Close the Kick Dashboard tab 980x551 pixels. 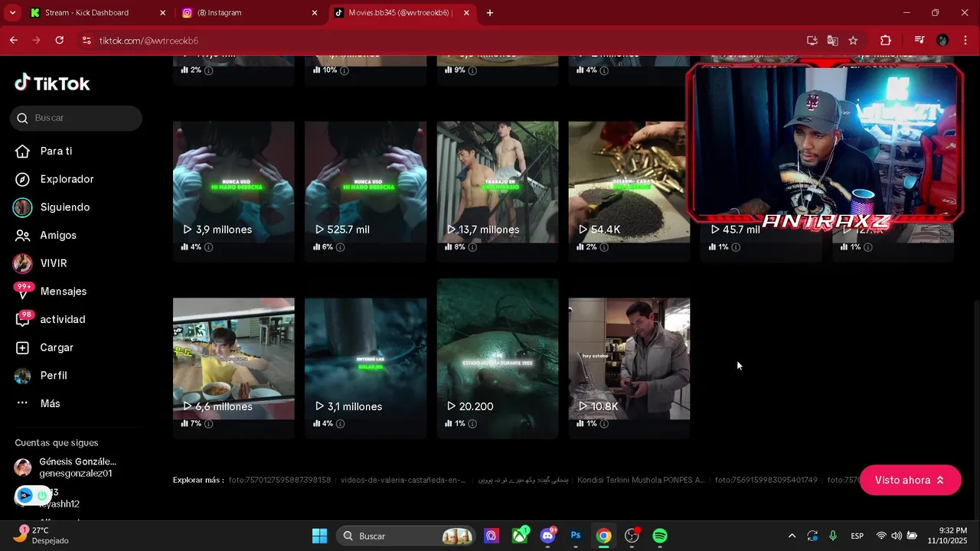(x=162, y=13)
